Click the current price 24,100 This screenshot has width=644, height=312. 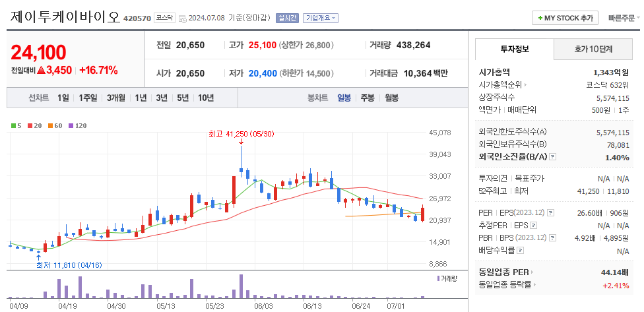(38, 53)
